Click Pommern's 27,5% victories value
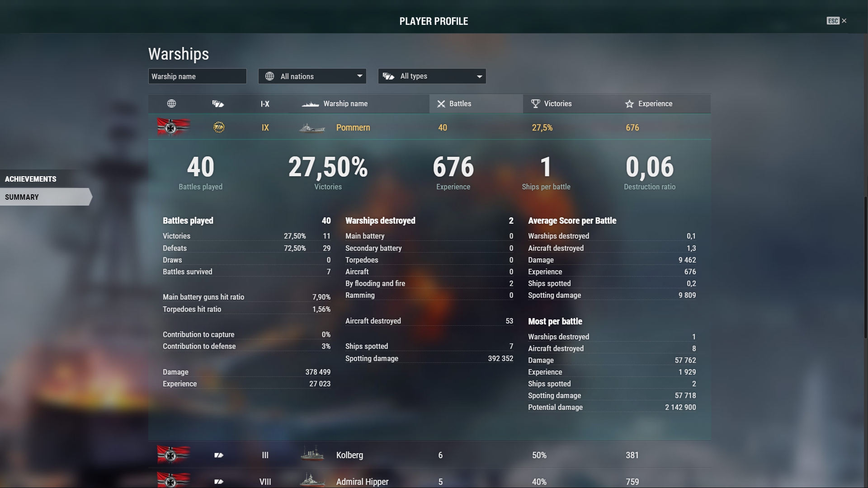Viewport: 868px width, 488px height. pyautogui.click(x=542, y=128)
